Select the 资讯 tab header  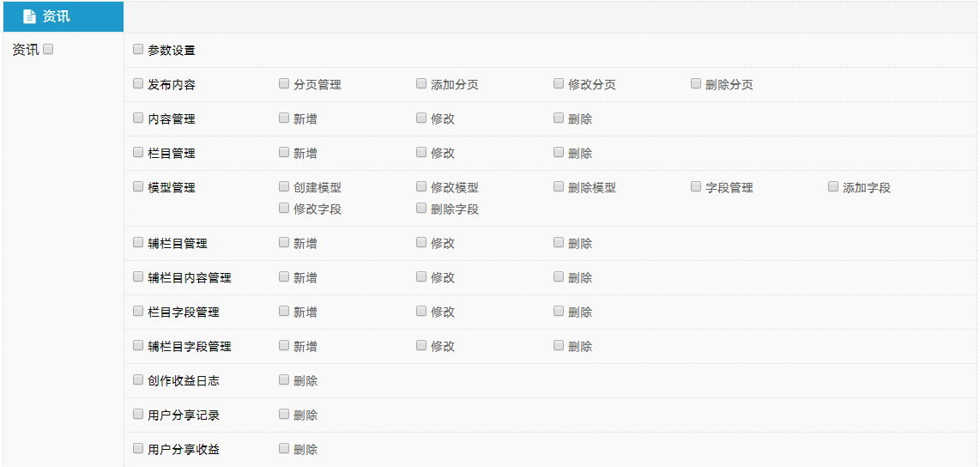pyautogui.click(x=64, y=16)
